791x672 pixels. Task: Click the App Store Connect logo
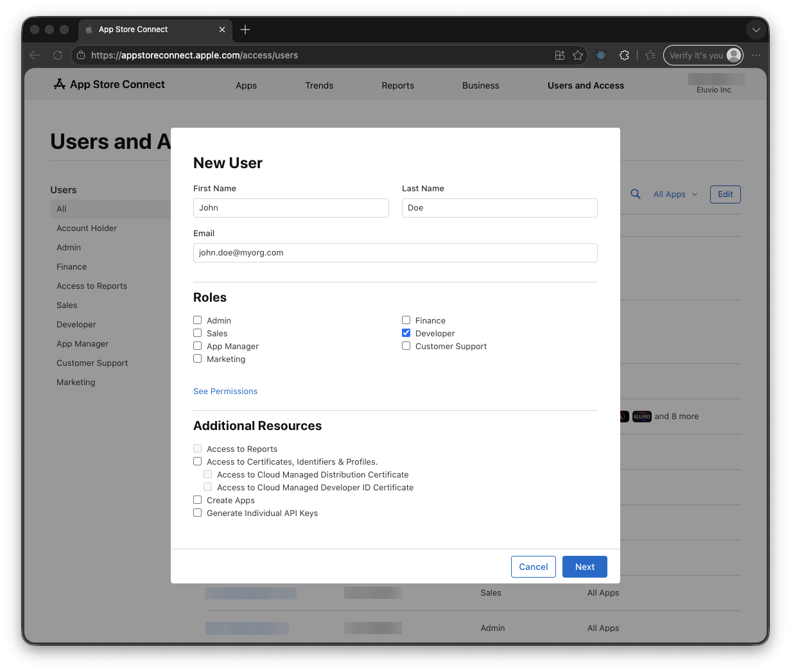click(x=109, y=84)
